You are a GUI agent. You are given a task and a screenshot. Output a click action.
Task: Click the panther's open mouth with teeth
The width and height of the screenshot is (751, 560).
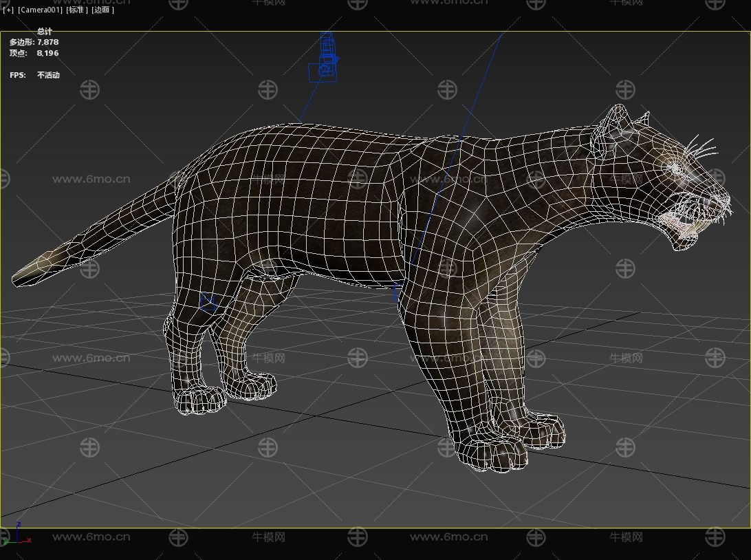(x=682, y=219)
